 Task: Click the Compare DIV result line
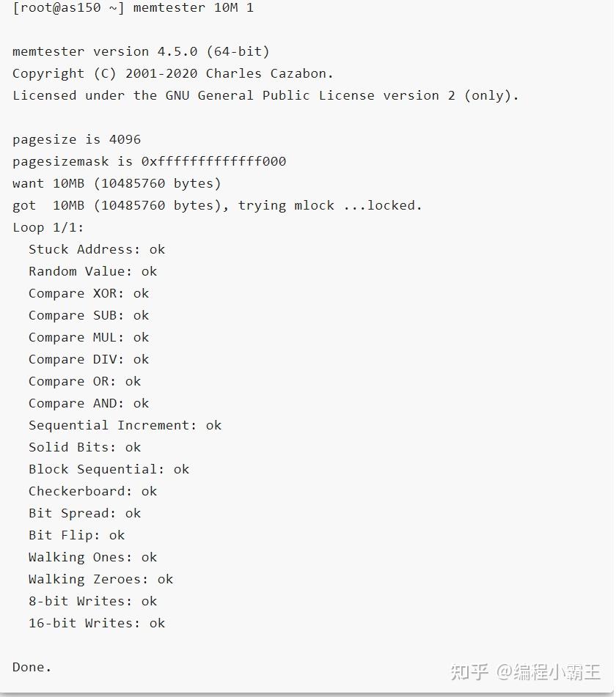(x=89, y=359)
